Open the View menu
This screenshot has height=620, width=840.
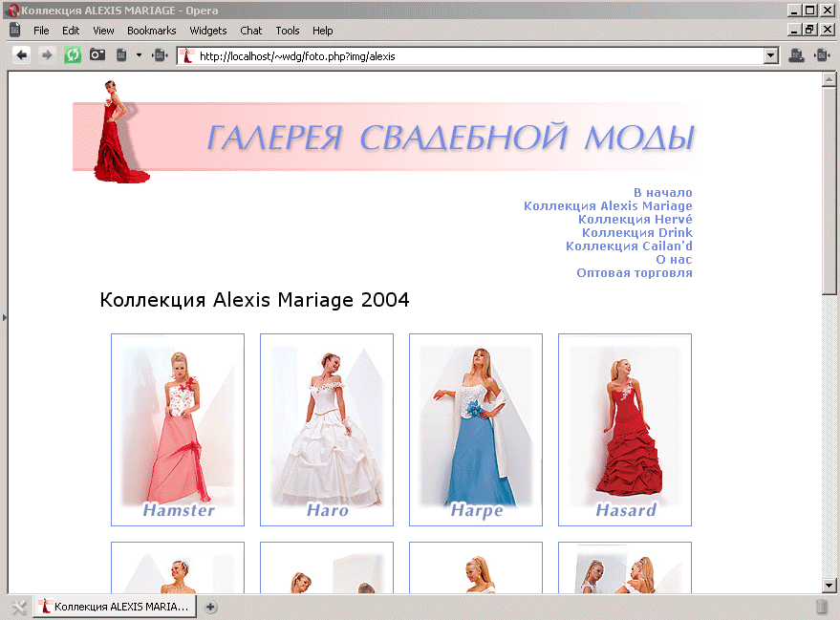pyautogui.click(x=103, y=31)
